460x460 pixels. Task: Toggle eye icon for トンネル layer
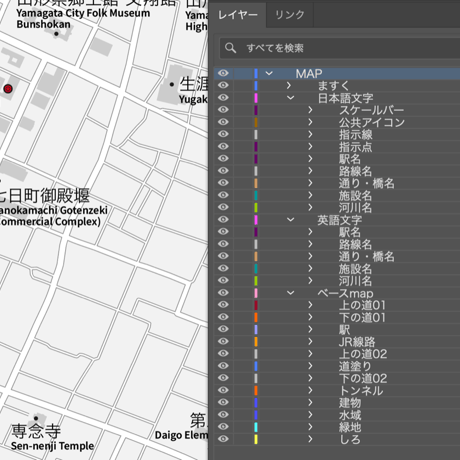(x=223, y=390)
